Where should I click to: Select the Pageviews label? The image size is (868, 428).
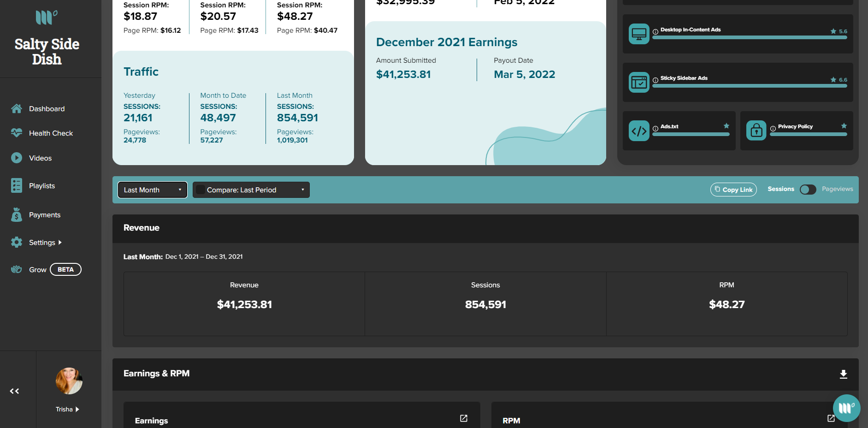pos(837,189)
